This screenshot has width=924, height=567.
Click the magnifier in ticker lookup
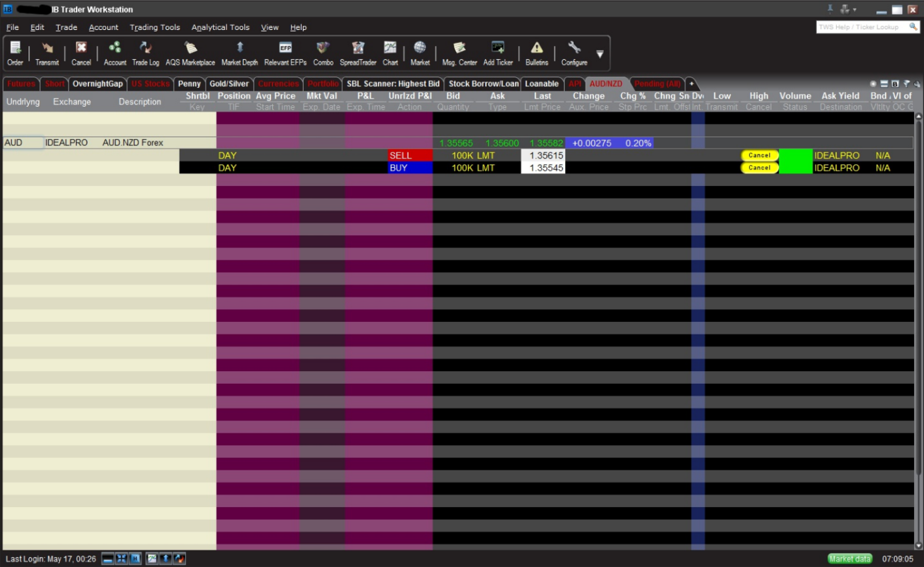[913, 27]
